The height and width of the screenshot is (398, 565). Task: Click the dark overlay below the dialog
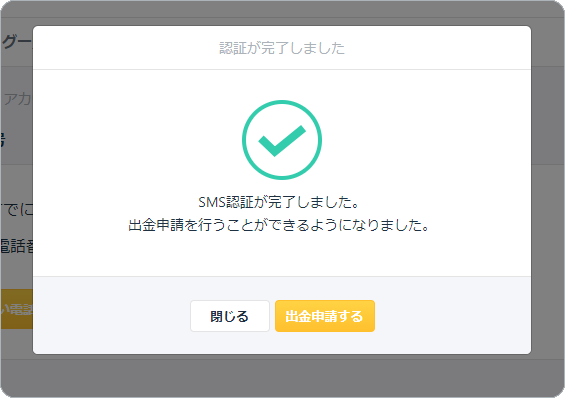coord(282,376)
